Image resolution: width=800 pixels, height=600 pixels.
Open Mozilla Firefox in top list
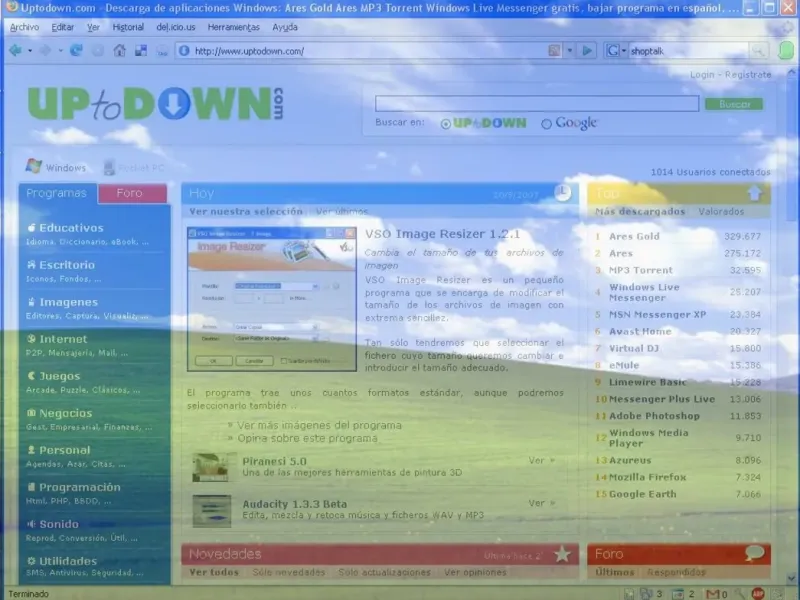coord(647,477)
